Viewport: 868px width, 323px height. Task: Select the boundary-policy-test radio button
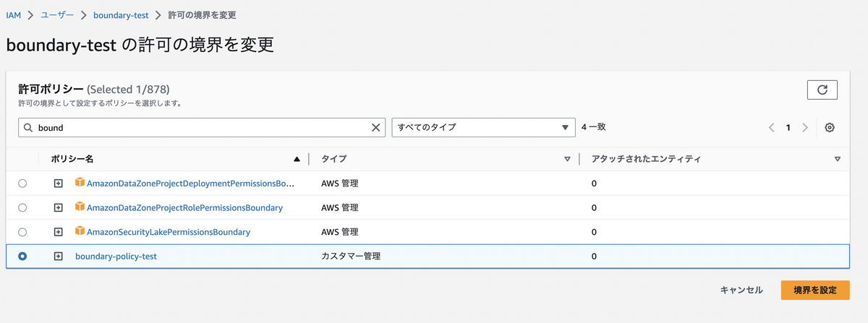[22, 256]
